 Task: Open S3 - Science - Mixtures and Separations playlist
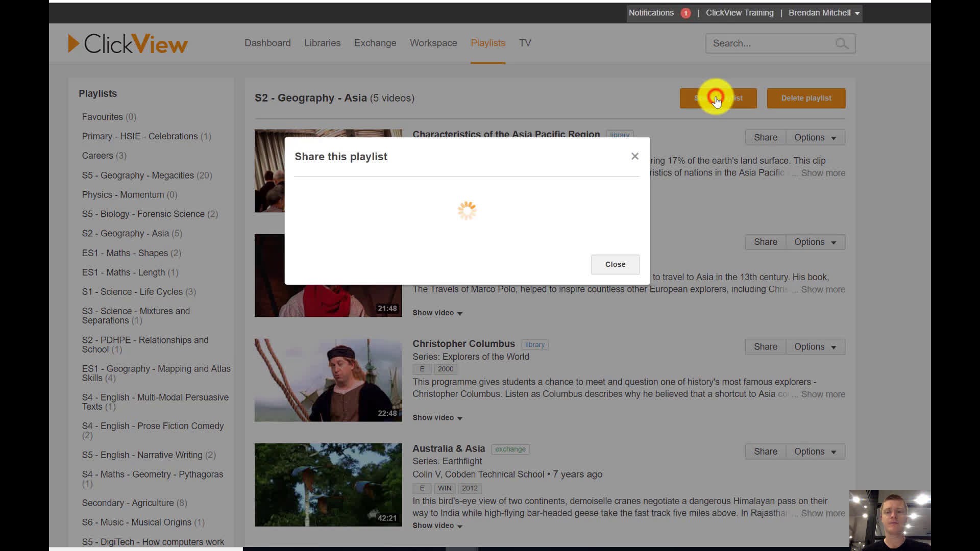136,316
